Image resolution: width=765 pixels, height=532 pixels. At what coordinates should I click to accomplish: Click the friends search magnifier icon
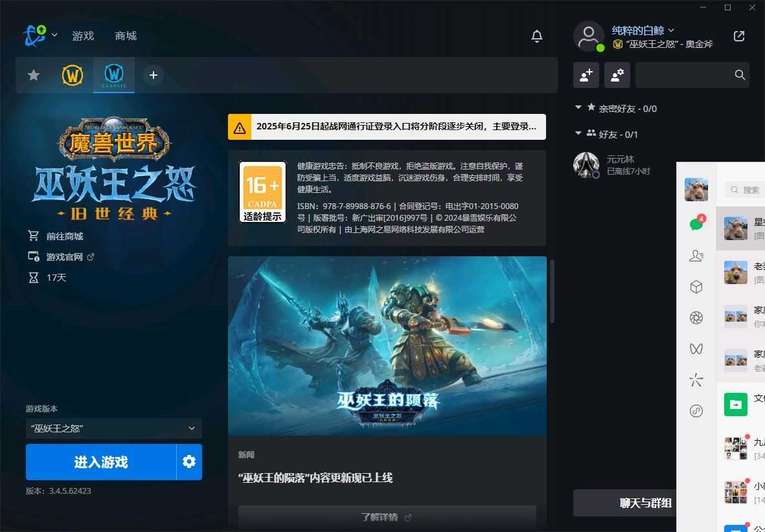pos(740,75)
